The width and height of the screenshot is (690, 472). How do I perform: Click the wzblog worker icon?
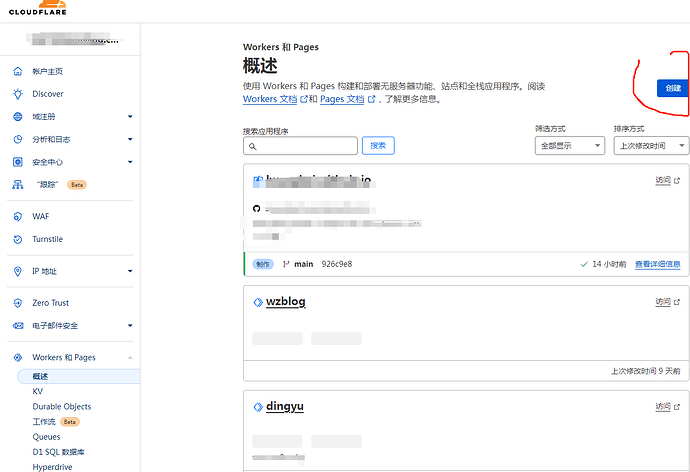coord(258,302)
